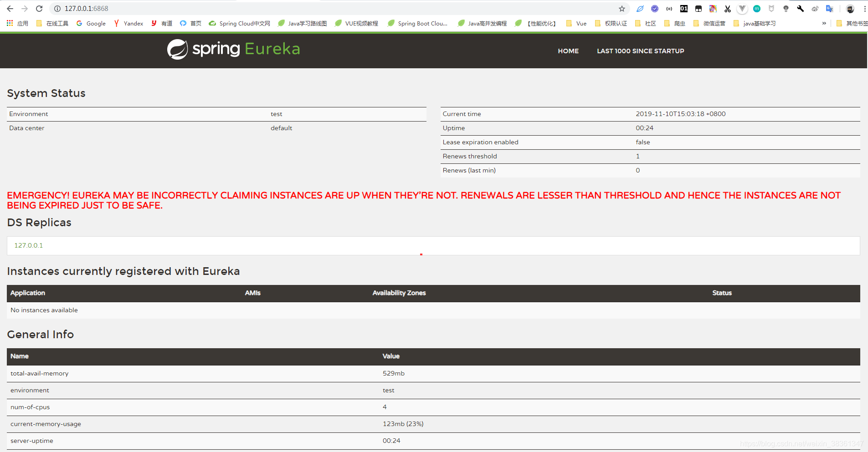Open the purple checkmark badge extension
This screenshot has height=452, width=868.
point(655,9)
